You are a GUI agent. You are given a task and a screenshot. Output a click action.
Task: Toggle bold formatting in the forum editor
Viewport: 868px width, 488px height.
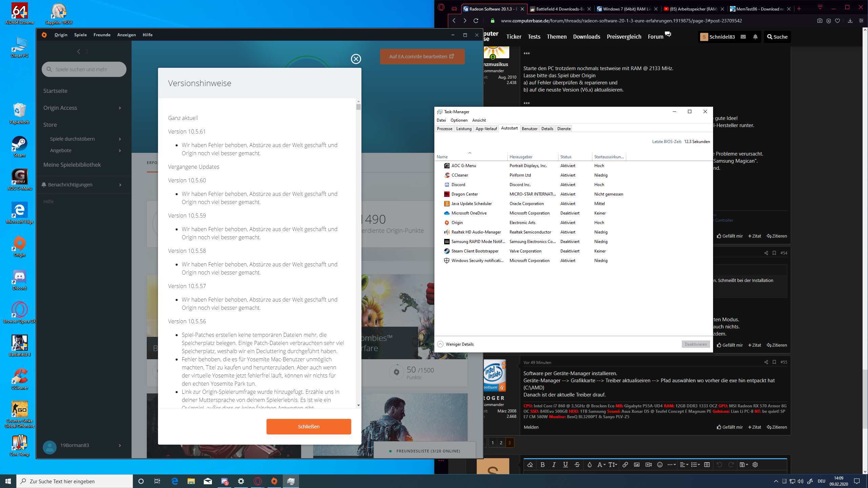click(542, 465)
